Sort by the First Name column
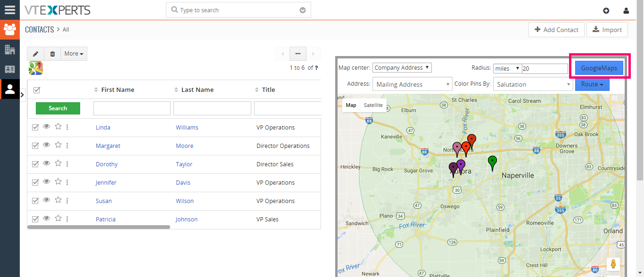The height and width of the screenshot is (277, 644). pyautogui.click(x=118, y=90)
